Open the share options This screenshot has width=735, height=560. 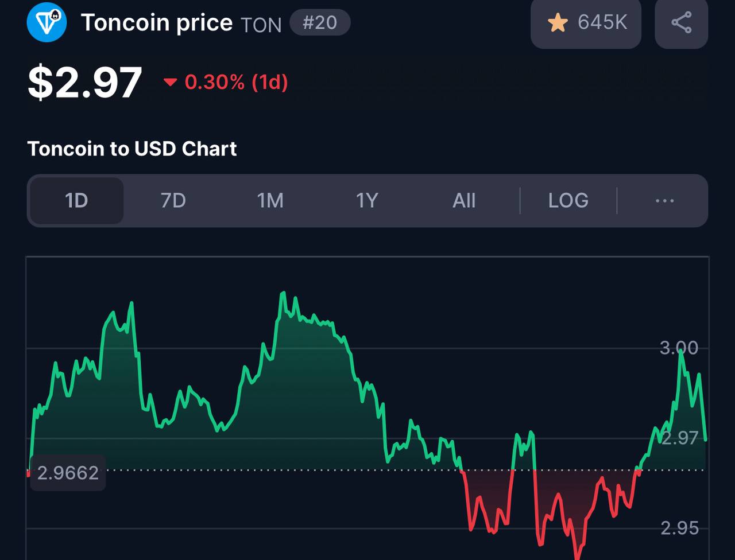pos(681,23)
